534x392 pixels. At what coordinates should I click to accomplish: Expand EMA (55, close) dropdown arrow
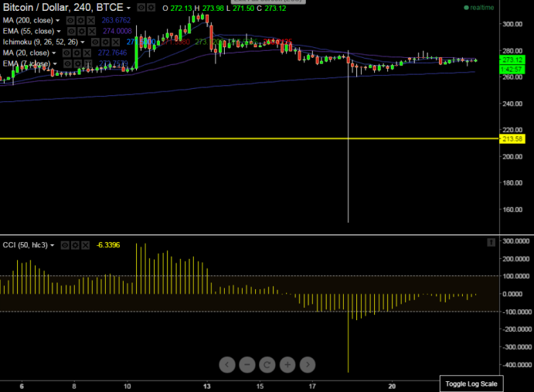(59, 32)
